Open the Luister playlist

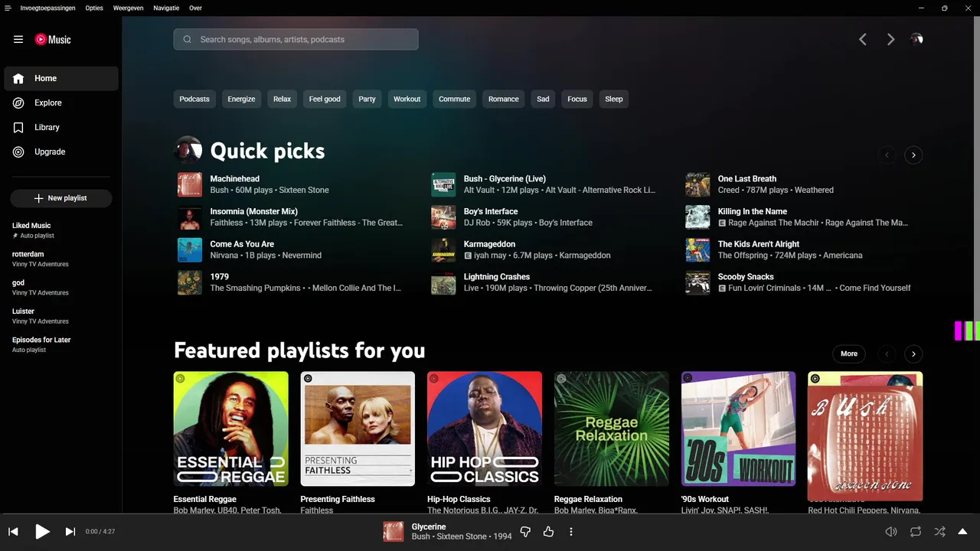coord(61,316)
